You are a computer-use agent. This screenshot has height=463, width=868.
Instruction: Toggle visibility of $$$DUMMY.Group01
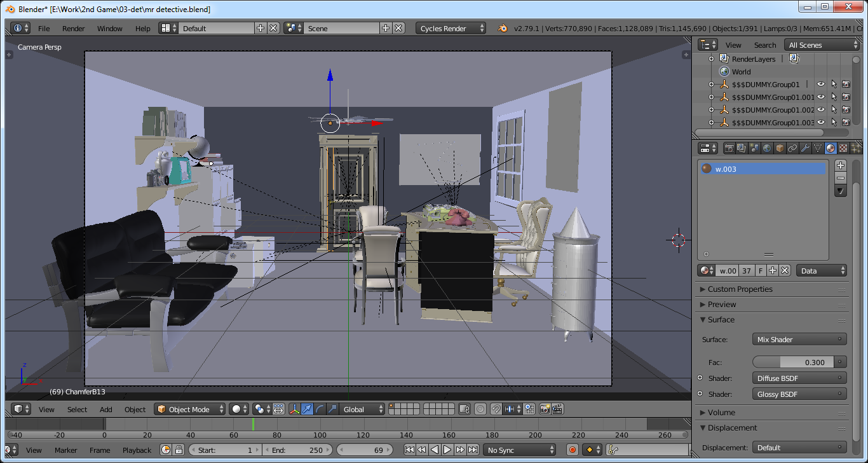click(x=820, y=83)
